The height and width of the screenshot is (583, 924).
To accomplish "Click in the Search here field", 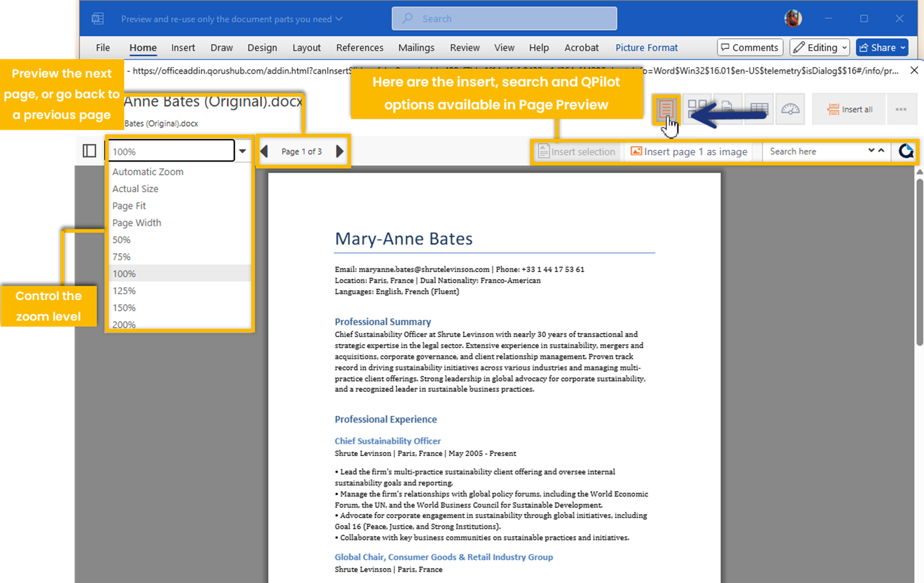I will 815,151.
